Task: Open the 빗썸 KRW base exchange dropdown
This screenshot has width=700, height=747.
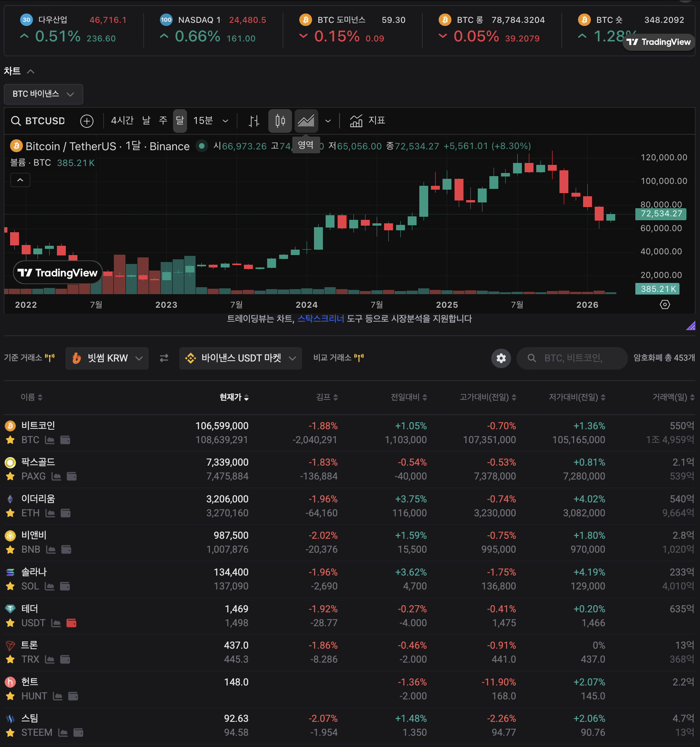Action: point(107,358)
